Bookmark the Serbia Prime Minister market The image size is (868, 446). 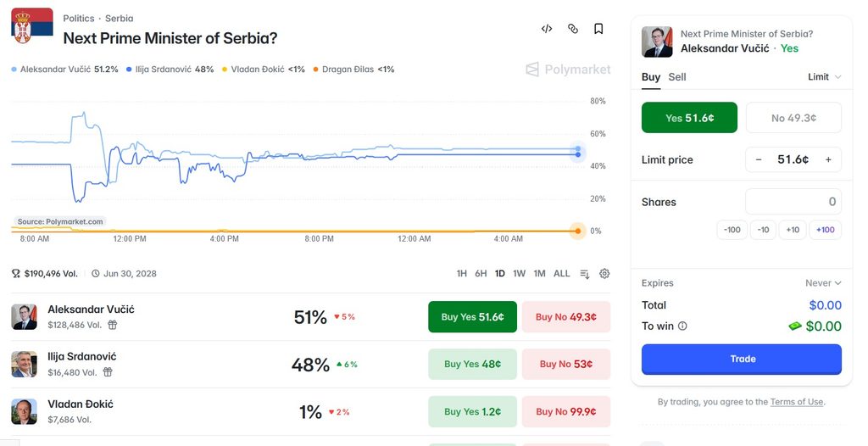pyautogui.click(x=598, y=29)
